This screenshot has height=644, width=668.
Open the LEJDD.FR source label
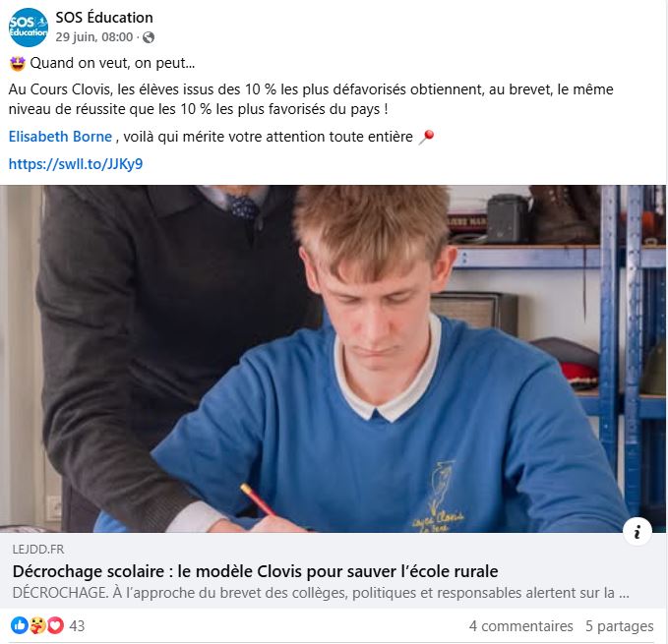[x=38, y=549]
